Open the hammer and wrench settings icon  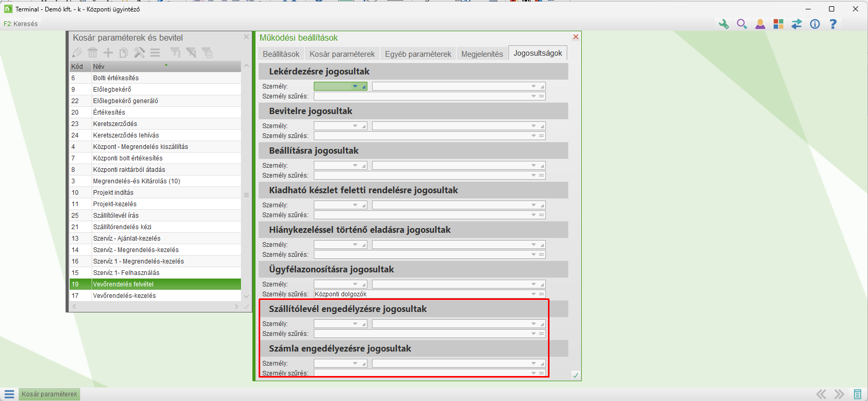(x=139, y=53)
